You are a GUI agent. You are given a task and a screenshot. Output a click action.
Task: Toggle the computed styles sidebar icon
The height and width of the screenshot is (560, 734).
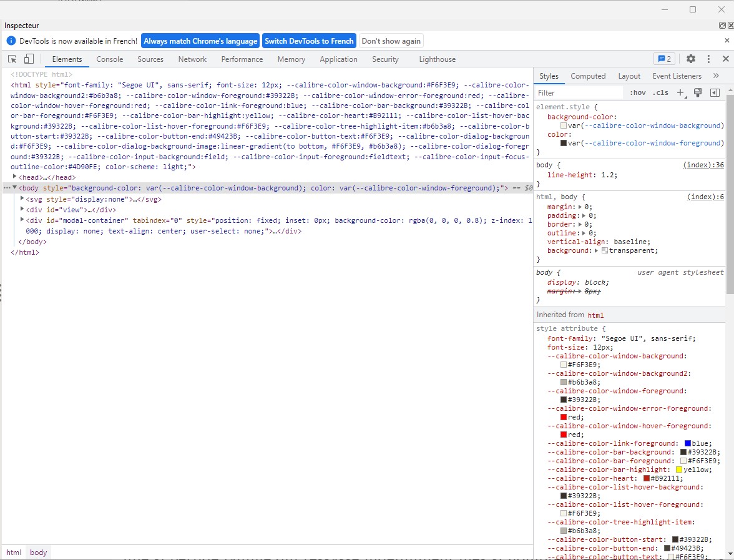pyautogui.click(x=715, y=92)
